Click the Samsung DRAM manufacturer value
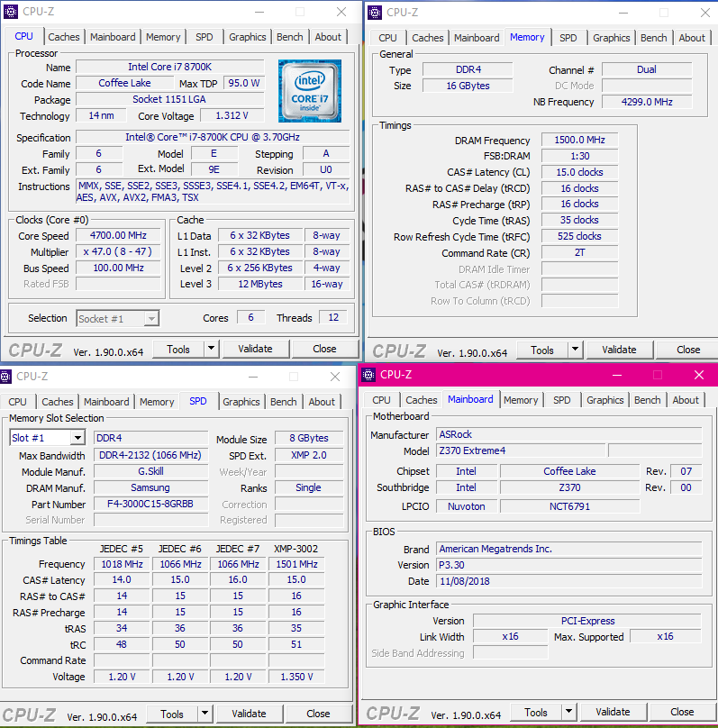718x728 pixels. click(150, 487)
